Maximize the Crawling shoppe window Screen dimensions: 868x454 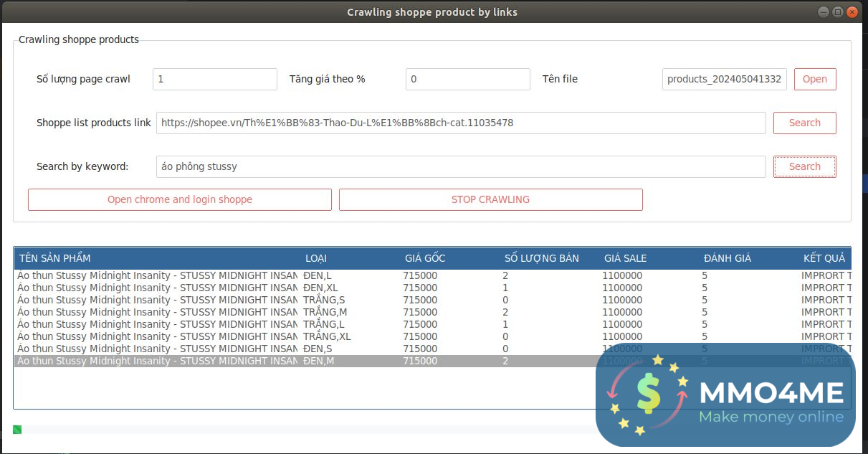pyautogui.click(x=837, y=11)
